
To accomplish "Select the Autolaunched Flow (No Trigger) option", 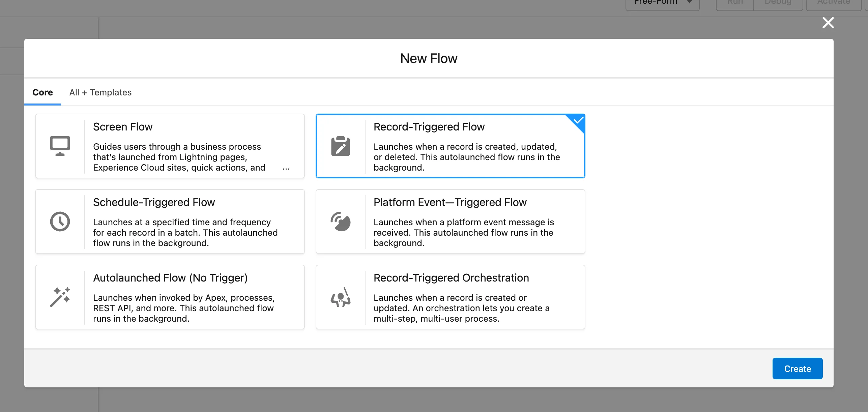I will point(170,278).
